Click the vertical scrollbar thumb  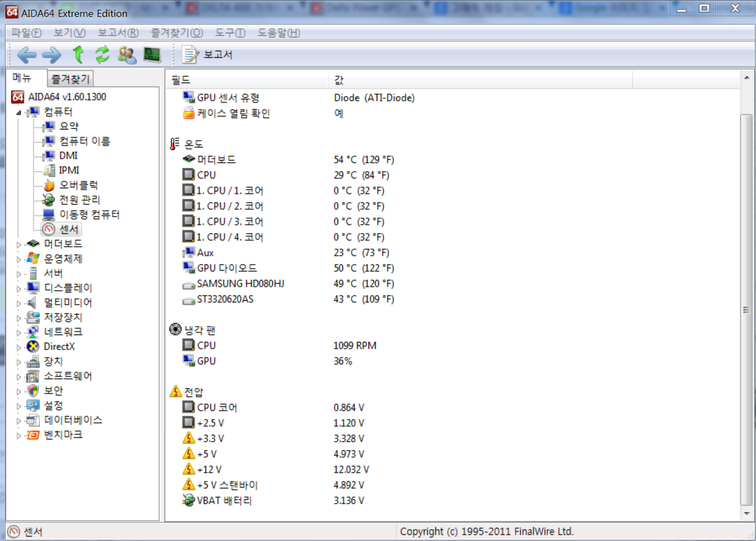[746, 310]
